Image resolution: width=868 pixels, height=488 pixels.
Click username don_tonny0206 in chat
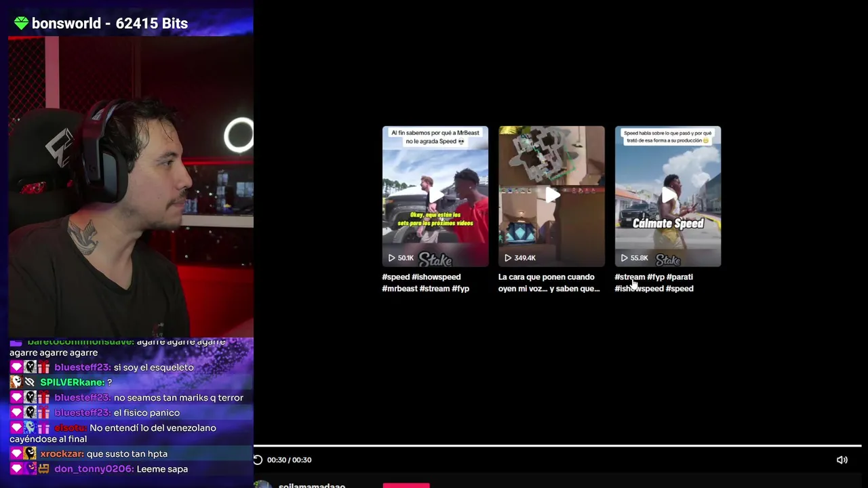tap(94, 469)
